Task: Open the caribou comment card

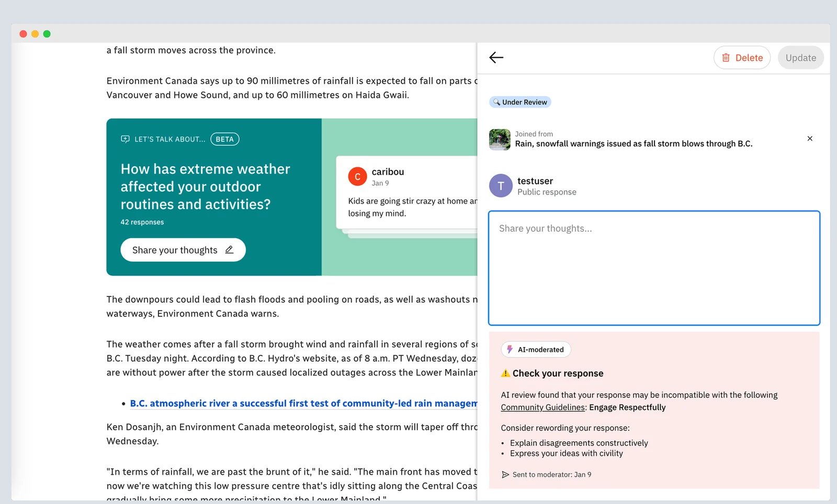Action: pyautogui.click(x=407, y=192)
